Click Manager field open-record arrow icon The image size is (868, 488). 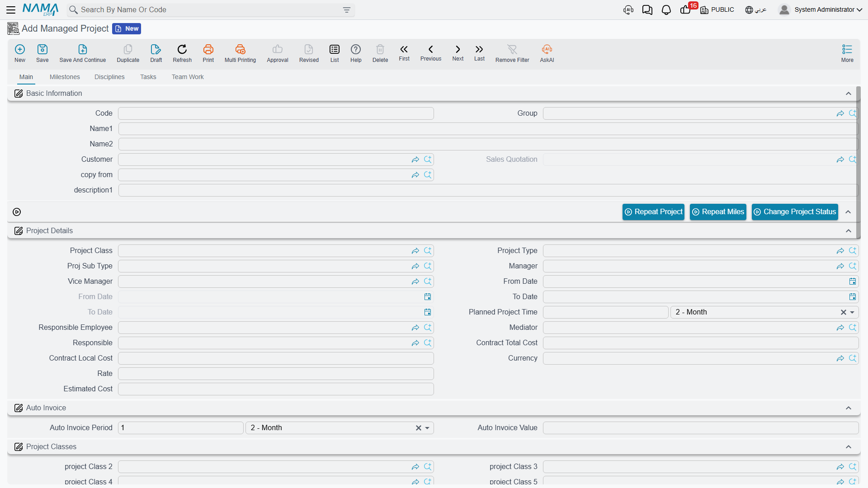point(840,266)
